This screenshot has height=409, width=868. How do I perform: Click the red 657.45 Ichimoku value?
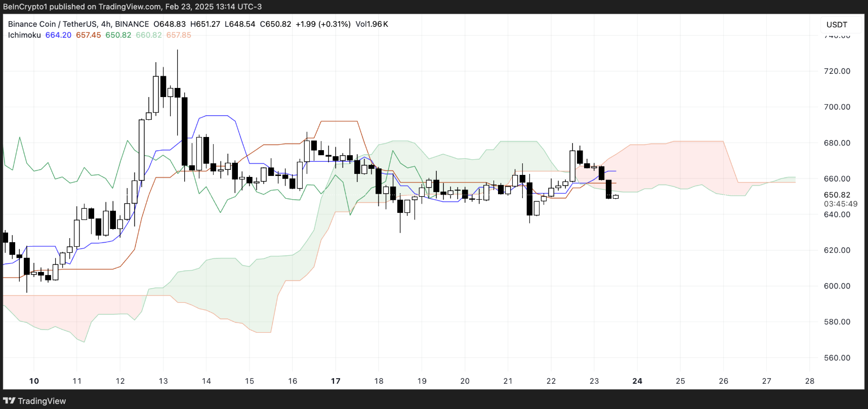[x=88, y=35]
